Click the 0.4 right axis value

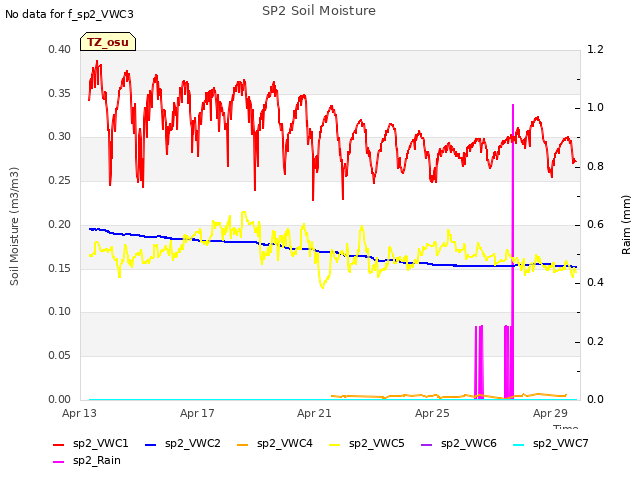(x=595, y=283)
